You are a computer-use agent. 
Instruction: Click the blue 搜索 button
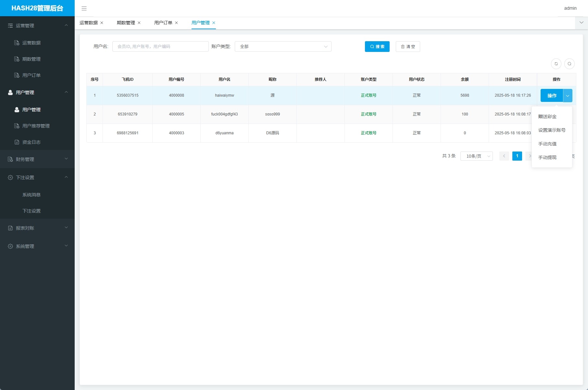pos(377,47)
